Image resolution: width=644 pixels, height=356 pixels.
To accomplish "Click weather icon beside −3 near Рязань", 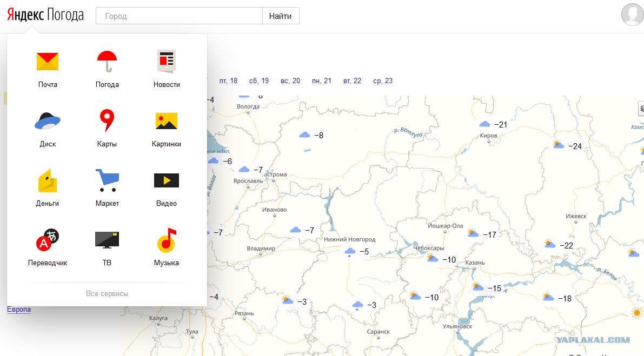I will 288,300.
